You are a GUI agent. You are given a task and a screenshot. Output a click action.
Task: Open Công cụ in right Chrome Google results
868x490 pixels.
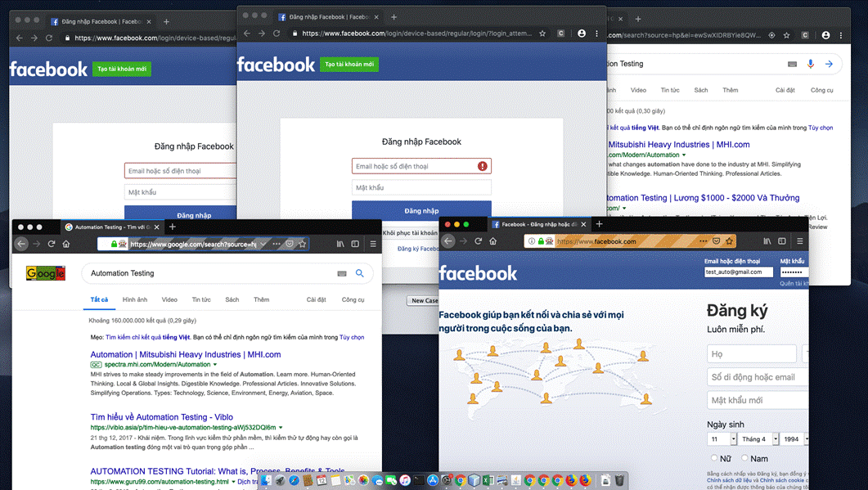click(821, 90)
